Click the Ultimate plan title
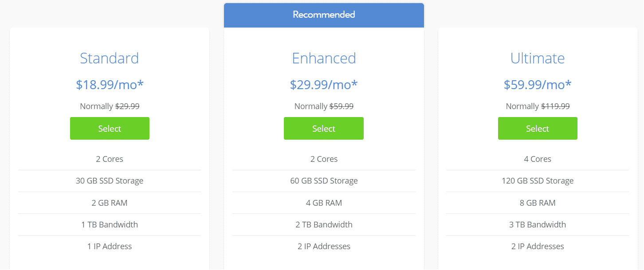 pyautogui.click(x=538, y=58)
